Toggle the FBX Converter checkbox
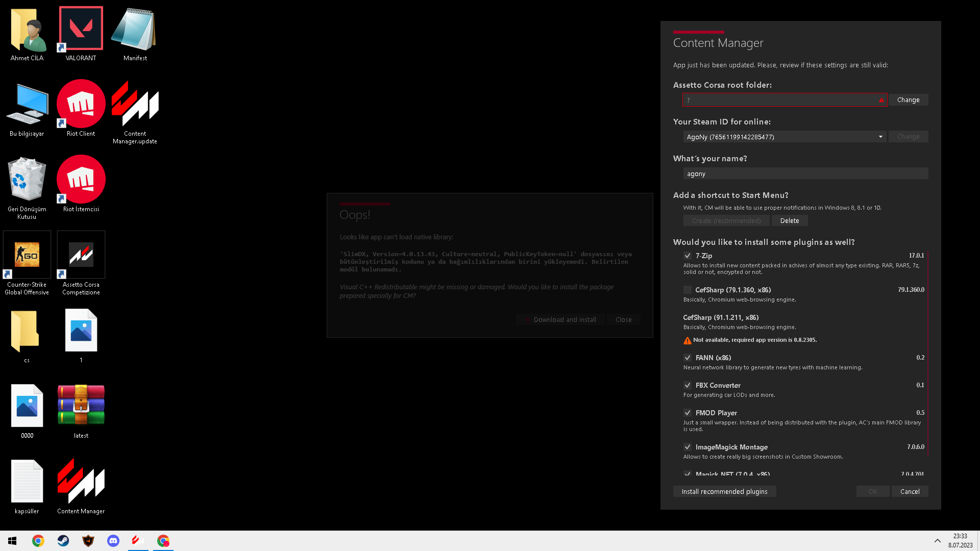980x551 pixels. click(x=688, y=385)
